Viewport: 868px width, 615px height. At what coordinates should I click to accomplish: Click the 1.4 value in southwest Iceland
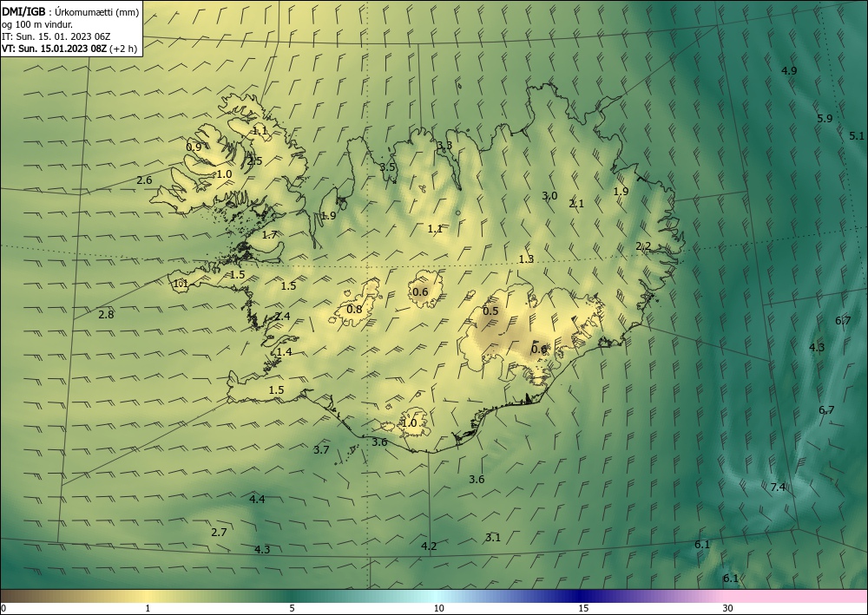pos(285,352)
